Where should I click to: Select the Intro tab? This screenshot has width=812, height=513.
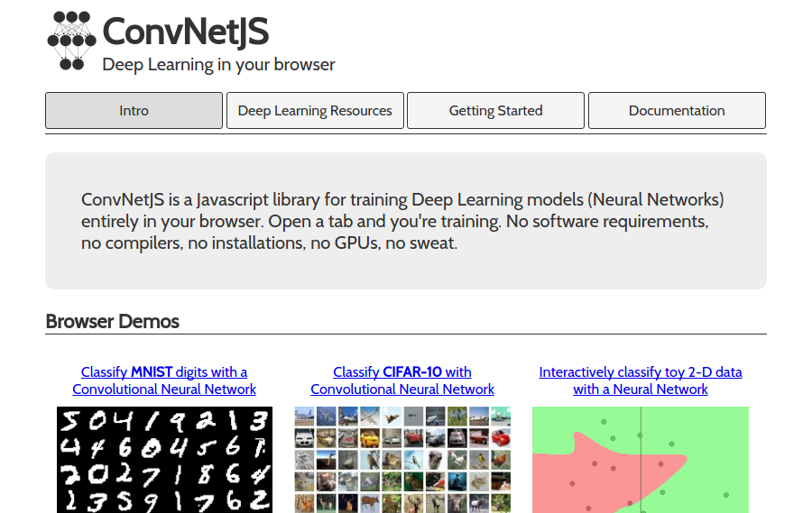point(134,110)
